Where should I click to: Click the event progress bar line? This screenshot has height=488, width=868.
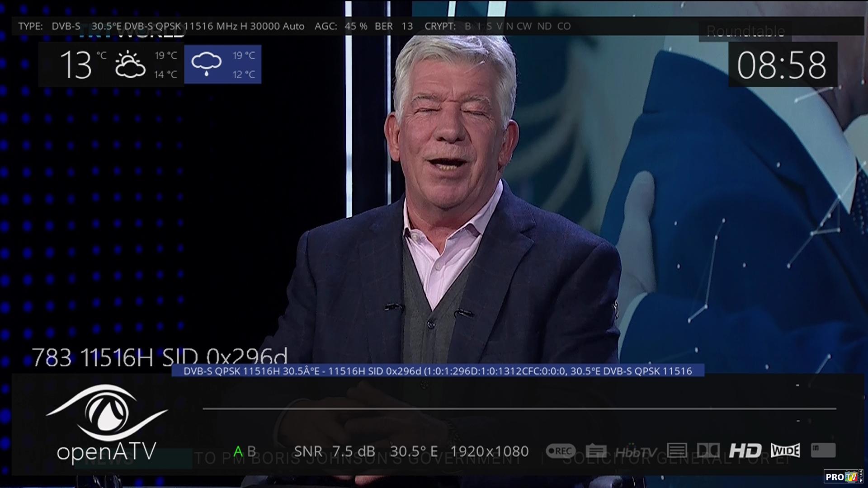click(519, 408)
